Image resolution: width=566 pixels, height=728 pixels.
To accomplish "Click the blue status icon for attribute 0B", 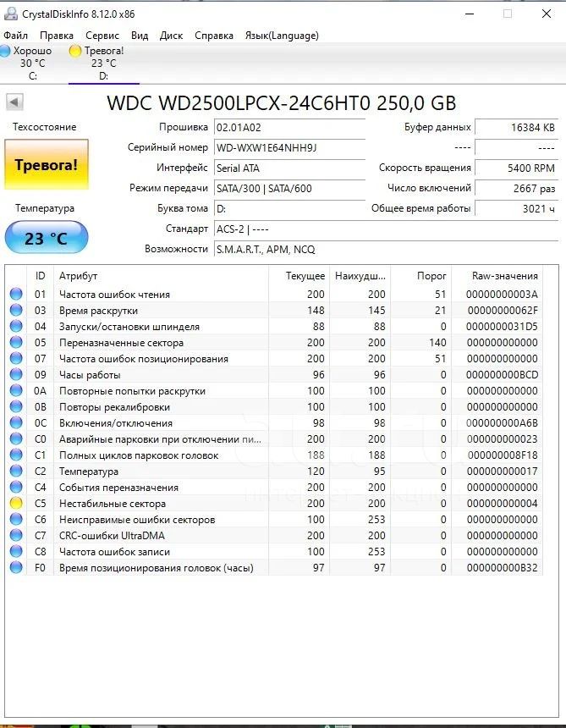I will 16,406.
